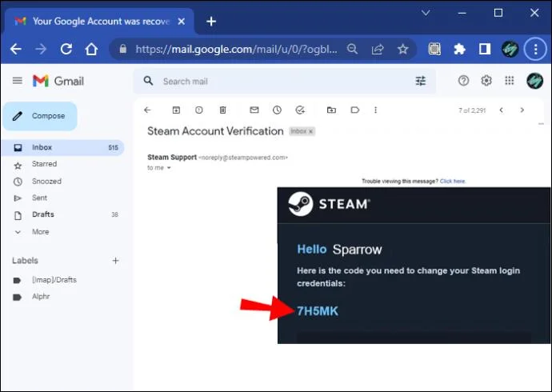Snooze this email with clock icon

pyautogui.click(x=277, y=110)
